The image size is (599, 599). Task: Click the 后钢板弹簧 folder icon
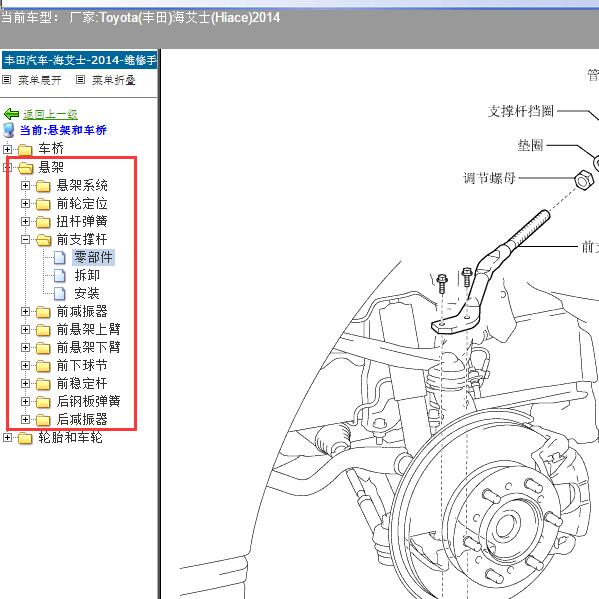43,402
